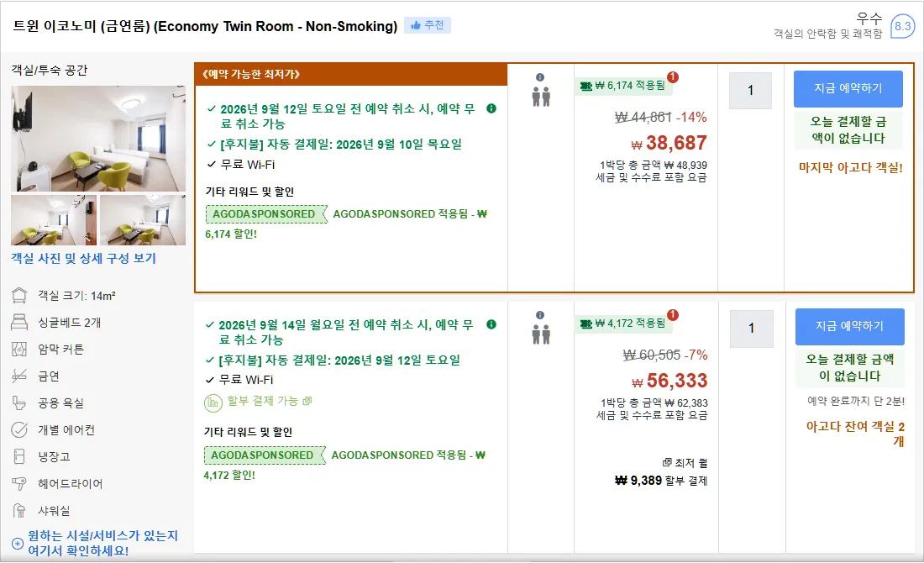
Task: Click the thumbs-up 추천 badge icon
Action: (416, 25)
